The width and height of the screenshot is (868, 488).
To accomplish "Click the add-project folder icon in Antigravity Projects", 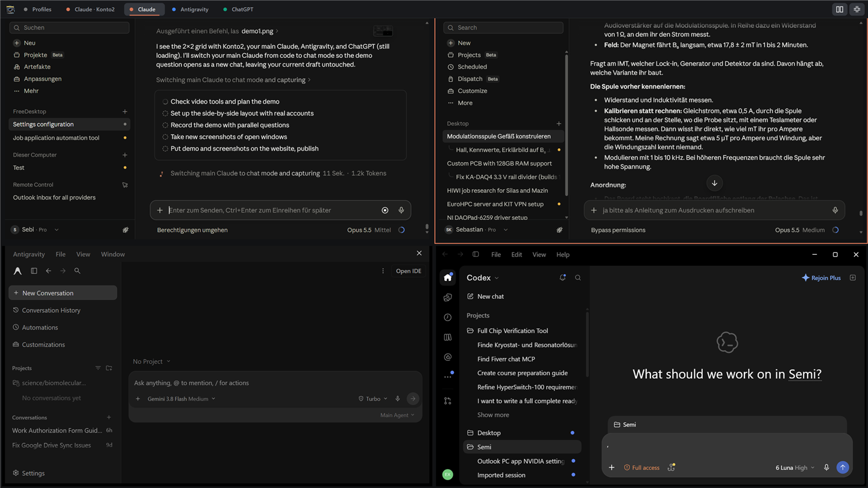I will coord(109,368).
